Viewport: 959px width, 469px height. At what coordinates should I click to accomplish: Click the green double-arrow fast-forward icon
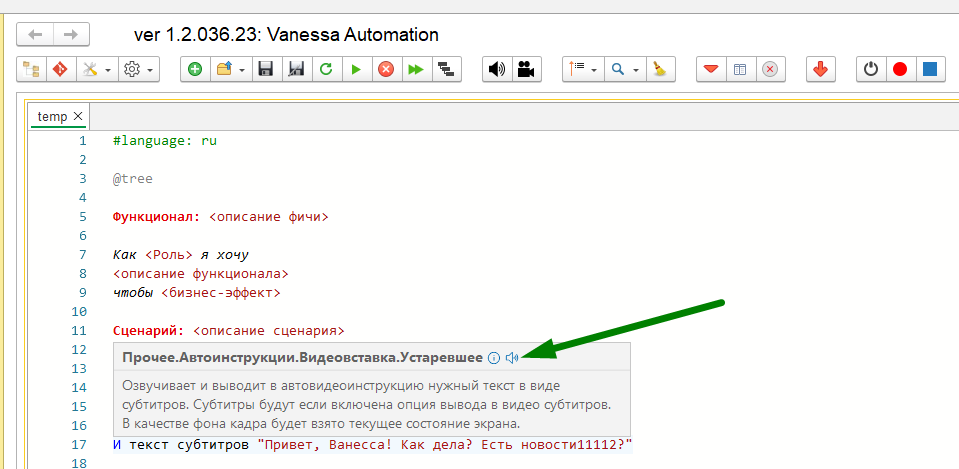coord(416,69)
